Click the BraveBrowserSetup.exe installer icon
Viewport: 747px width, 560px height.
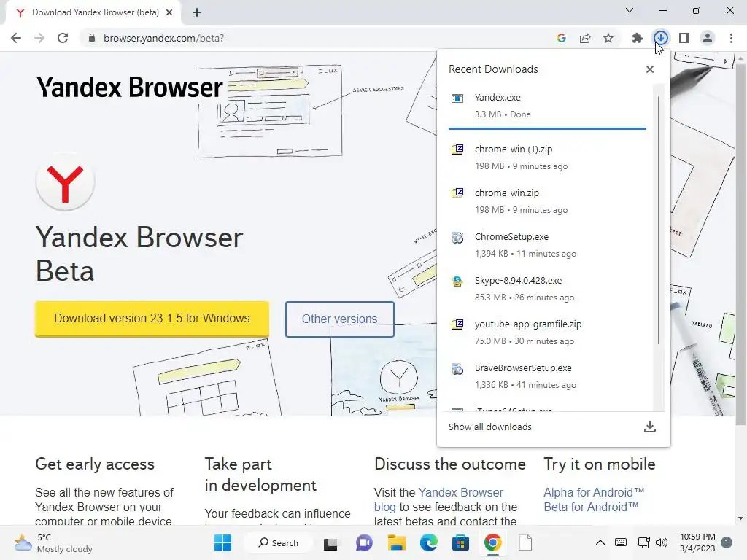click(457, 368)
